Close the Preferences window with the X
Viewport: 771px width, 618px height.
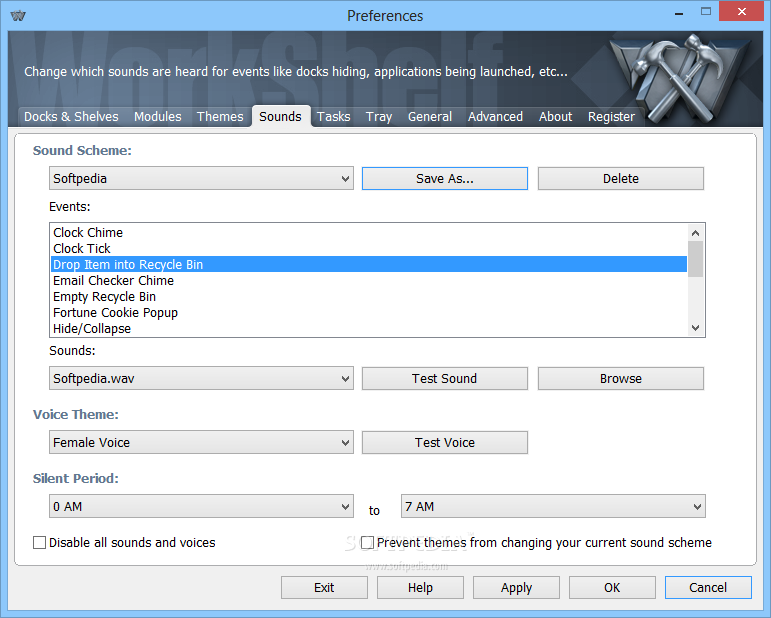click(741, 12)
